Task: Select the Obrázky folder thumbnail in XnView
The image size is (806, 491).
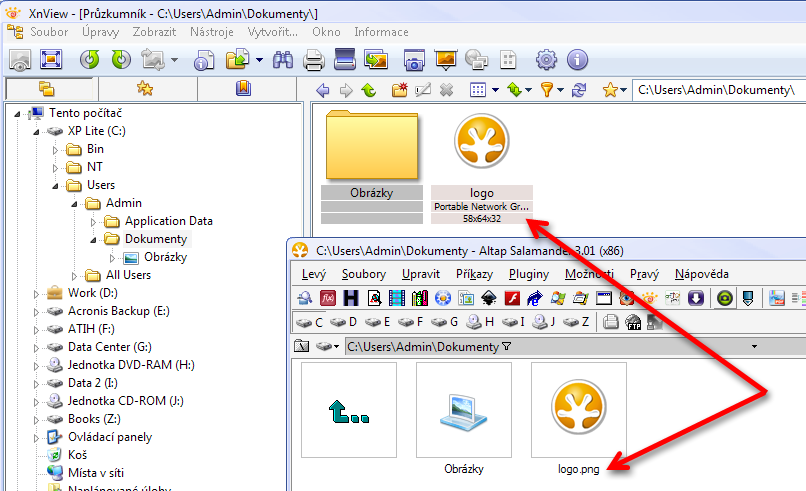Action: 372,167
